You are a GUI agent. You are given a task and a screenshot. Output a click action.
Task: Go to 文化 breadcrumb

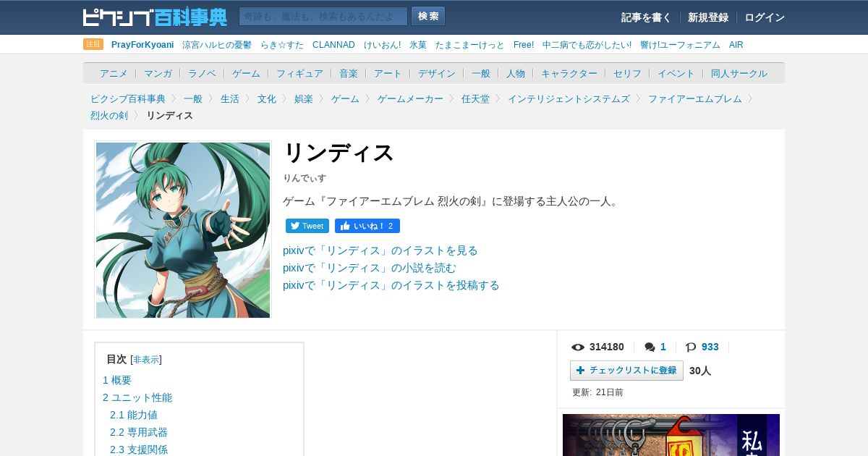(x=267, y=98)
